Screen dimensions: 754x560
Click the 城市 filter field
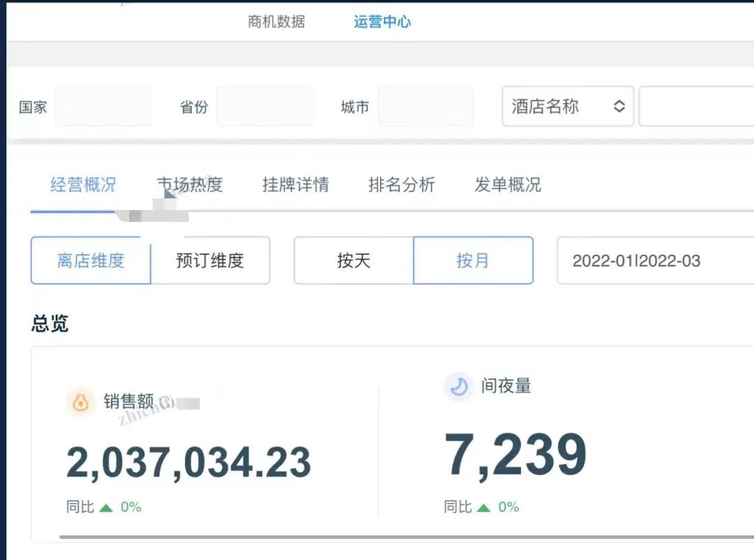coord(426,107)
